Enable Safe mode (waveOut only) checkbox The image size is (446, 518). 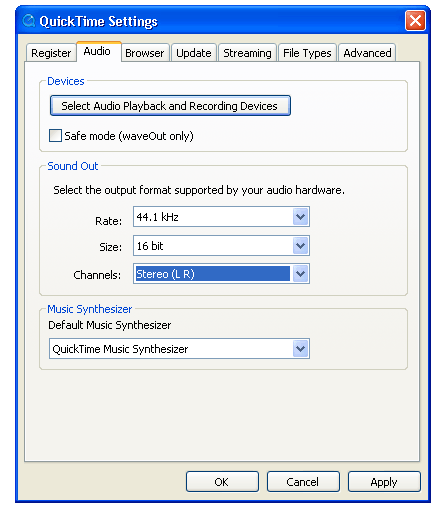coord(55,136)
